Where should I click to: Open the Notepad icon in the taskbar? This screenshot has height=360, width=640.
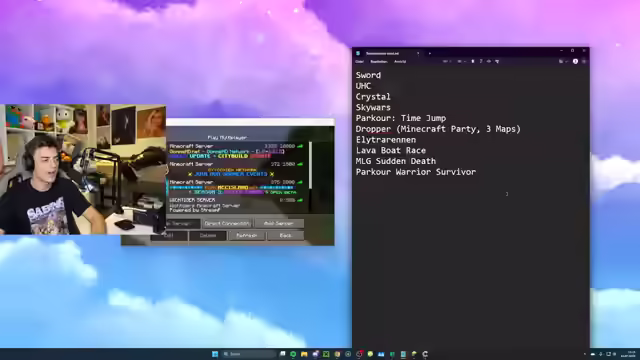tap(403, 354)
